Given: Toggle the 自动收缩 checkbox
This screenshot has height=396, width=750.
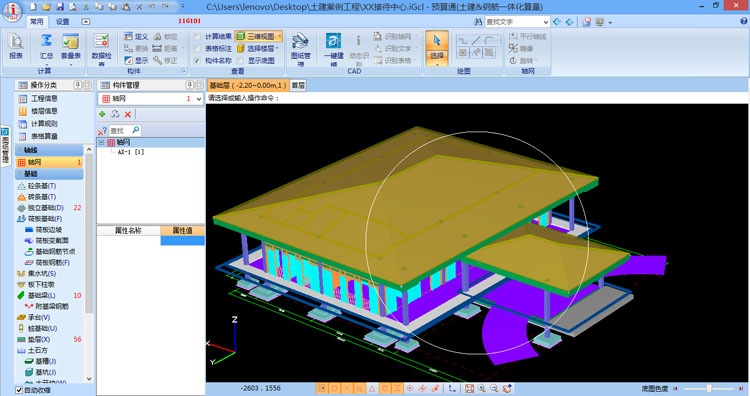Looking at the screenshot, I should [19, 390].
